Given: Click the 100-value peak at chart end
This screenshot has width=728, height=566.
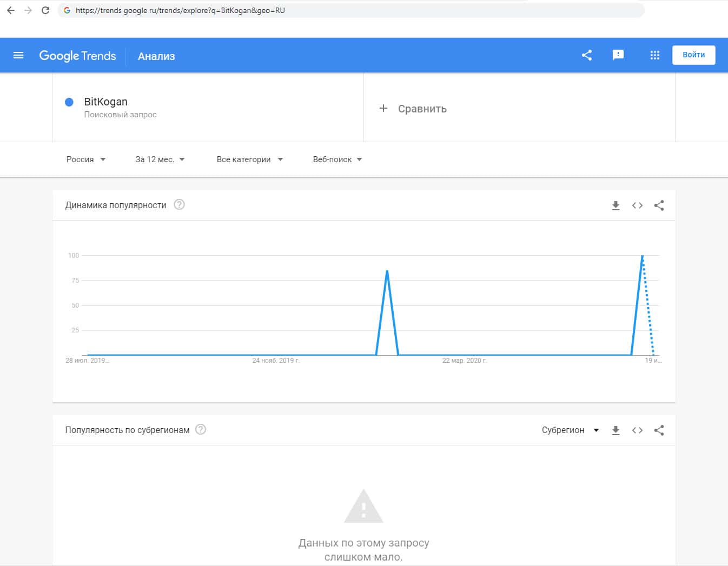Looking at the screenshot, I should click(643, 256).
